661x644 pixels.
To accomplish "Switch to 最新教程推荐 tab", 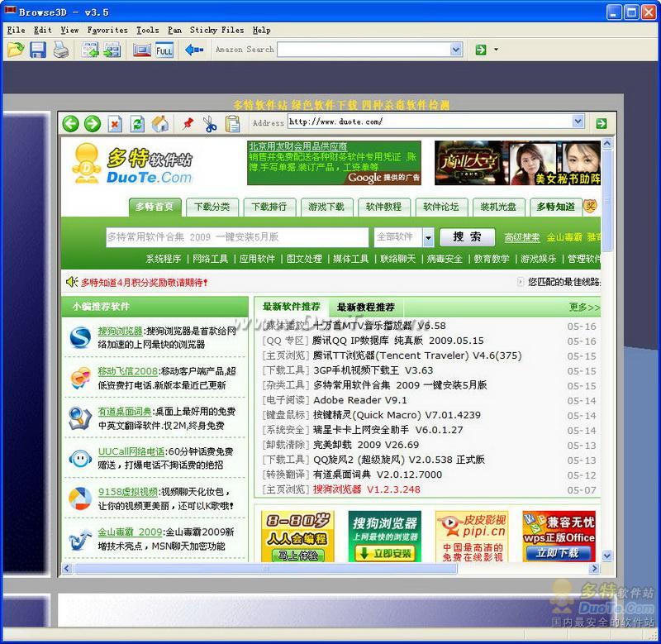I will click(366, 307).
